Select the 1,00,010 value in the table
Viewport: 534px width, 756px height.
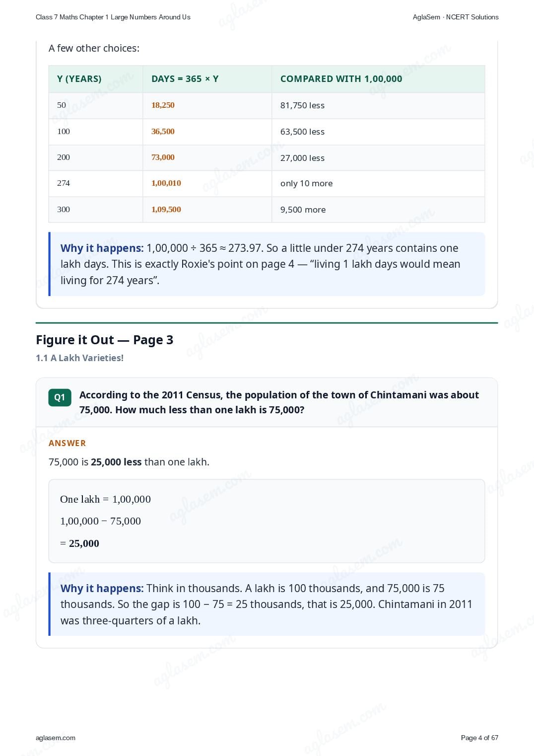click(x=166, y=183)
